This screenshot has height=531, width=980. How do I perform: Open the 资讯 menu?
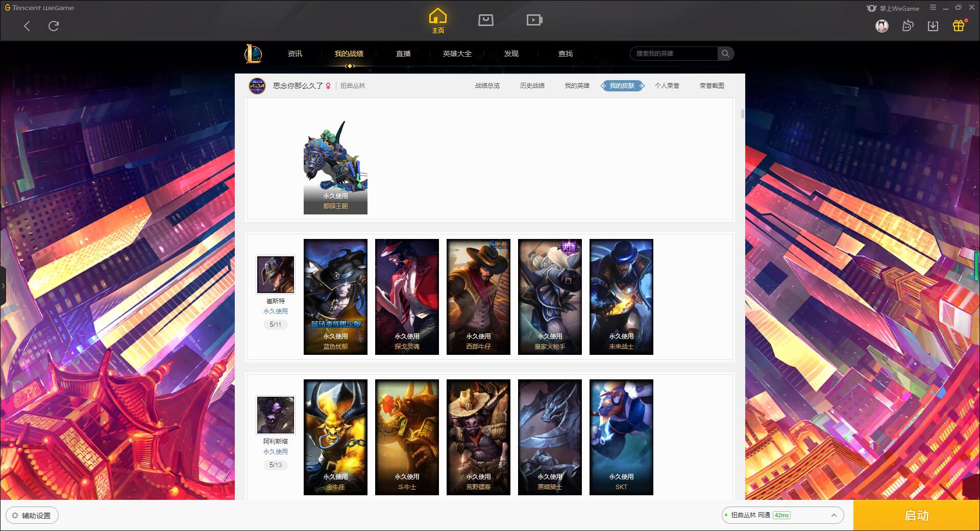[x=295, y=54]
